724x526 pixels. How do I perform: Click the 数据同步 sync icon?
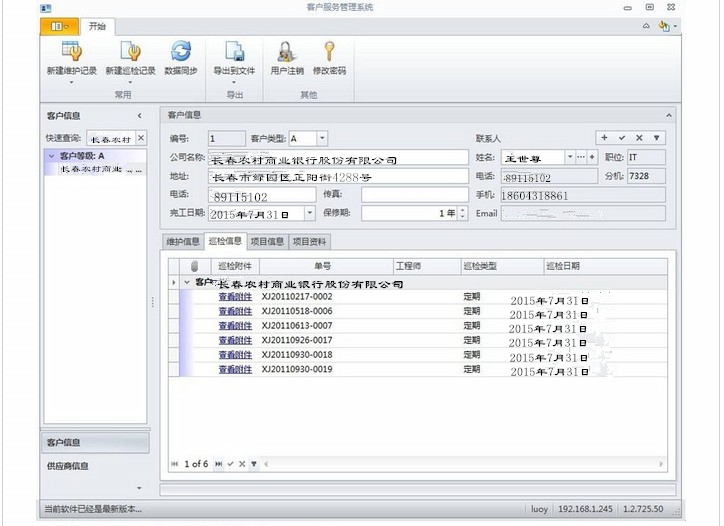click(x=180, y=51)
